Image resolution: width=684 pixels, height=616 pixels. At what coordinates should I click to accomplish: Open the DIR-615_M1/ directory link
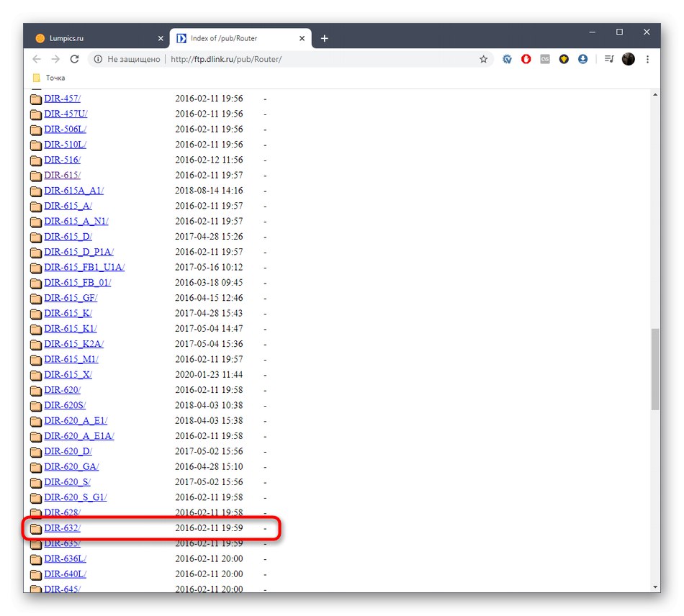[71, 359]
